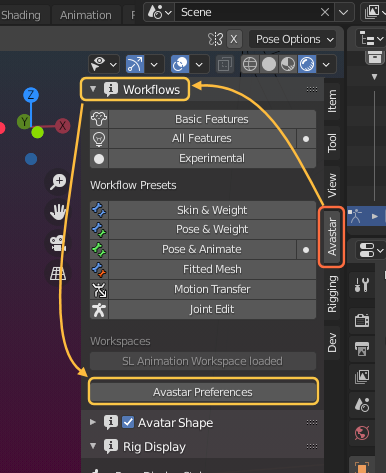Toggle the camera view icon

coord(58,243)
